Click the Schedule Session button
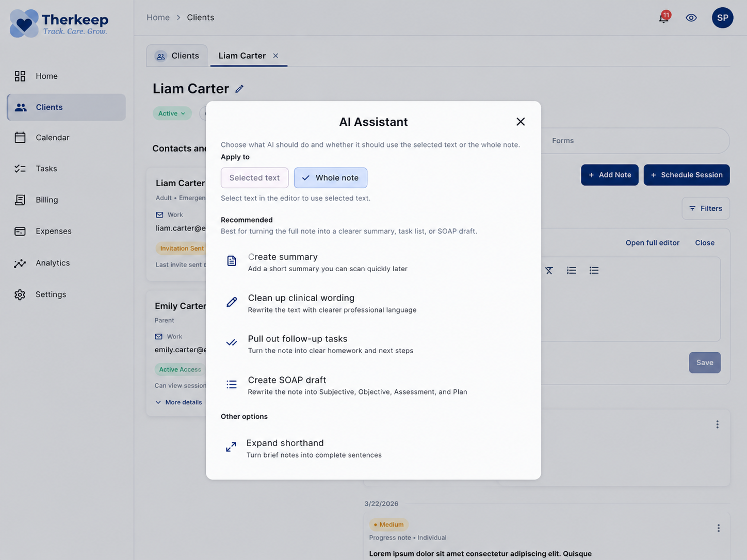Viewport: 747px width, 560px height. (687, 174)
